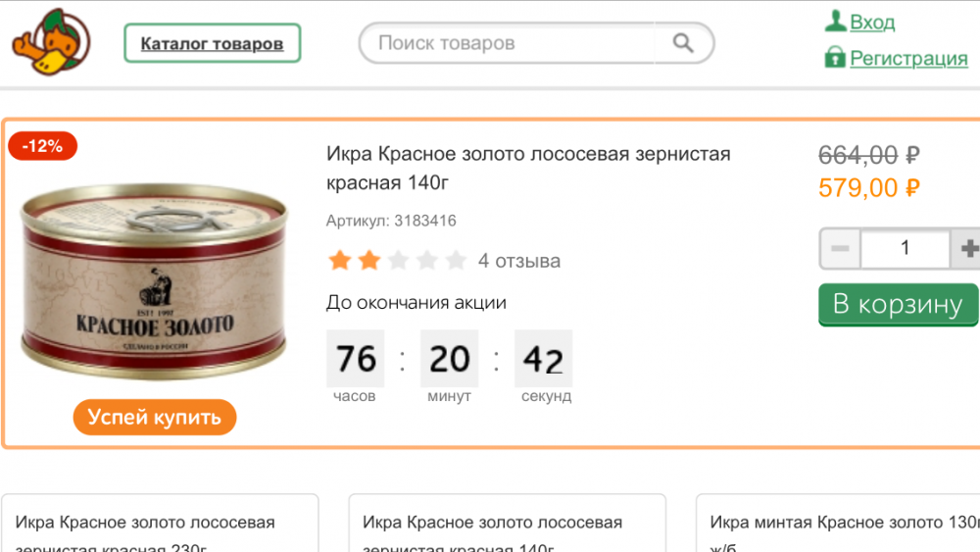Screen dimensions: 980x552
Task: Increase quantity with the plus button
Action: (968, 249)
